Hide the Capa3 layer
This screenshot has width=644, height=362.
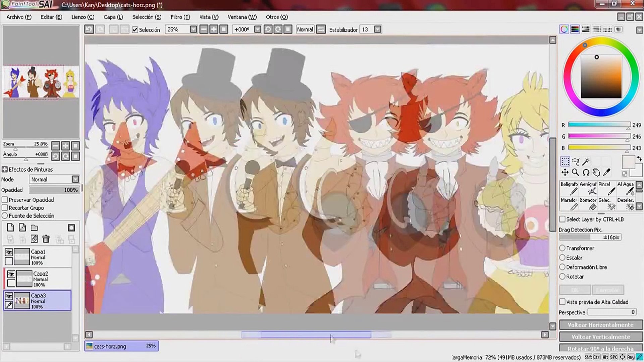click(x=9, y=296)
